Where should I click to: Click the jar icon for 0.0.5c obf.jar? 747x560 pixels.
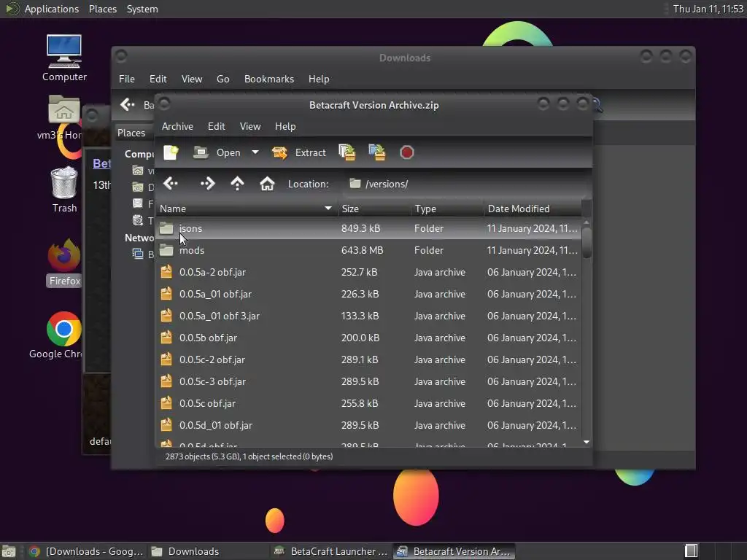[166, 403]
